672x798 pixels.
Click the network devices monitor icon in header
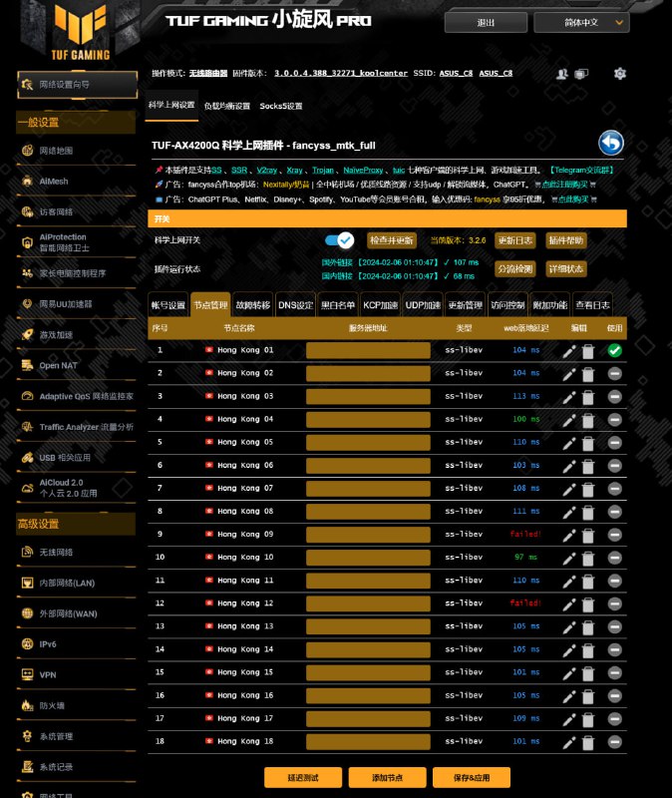tap(581, 74)
